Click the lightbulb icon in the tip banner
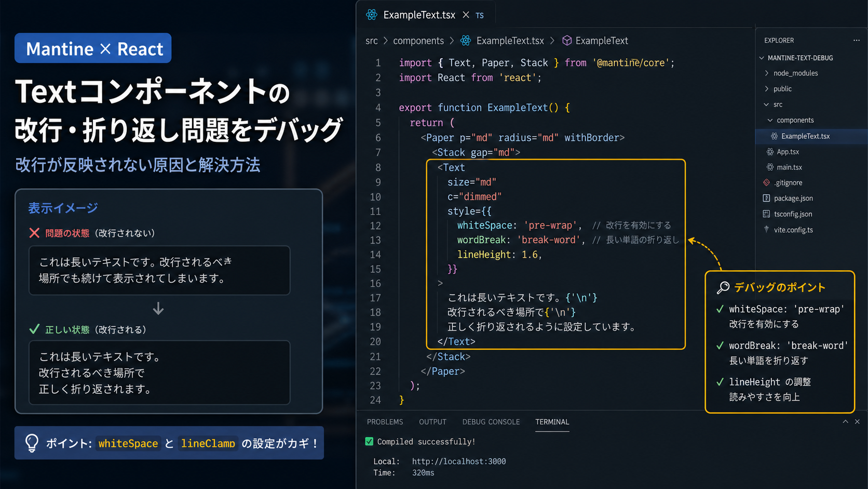The height and width of the screenshot is (489, 868). (x=32, y=443)
